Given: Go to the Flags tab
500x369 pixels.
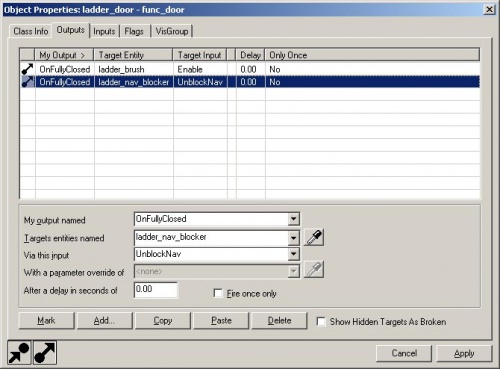Looking at the screenshot, I should [x=134, y=31].
